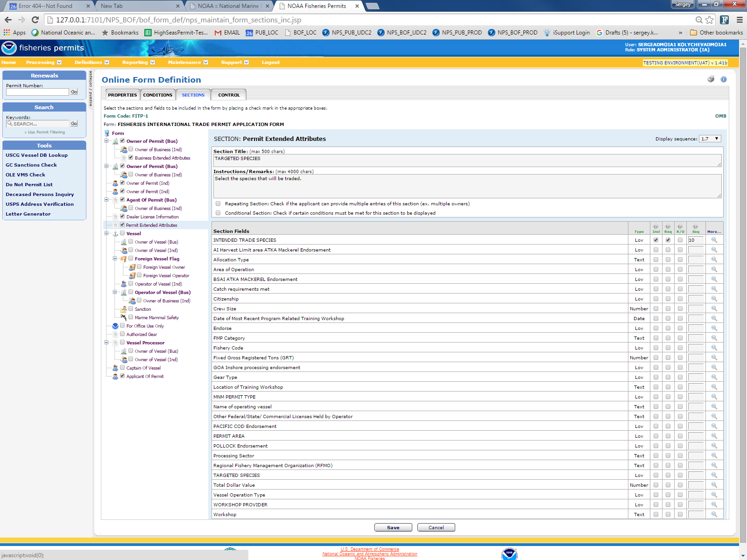Click the printer icon near the page title
Image resolution: width=747 pixels, height=560 pixels.
click(711, 79)
